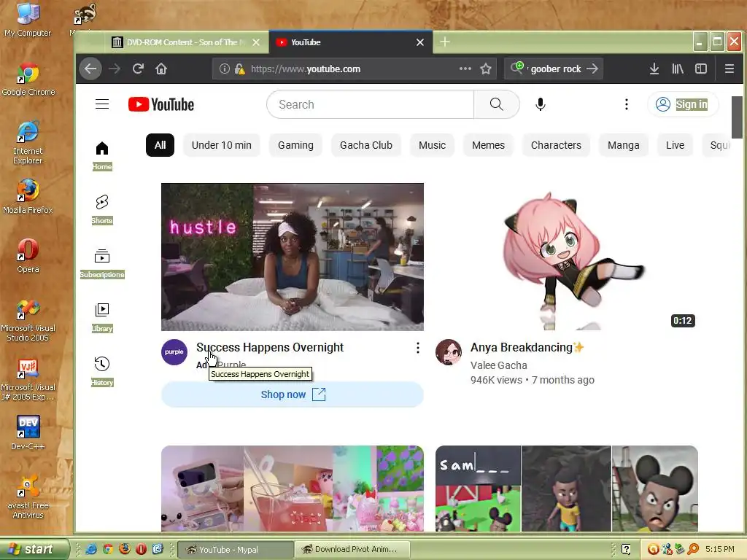Close the DVD-ROM Content tab

pos(256,42)
